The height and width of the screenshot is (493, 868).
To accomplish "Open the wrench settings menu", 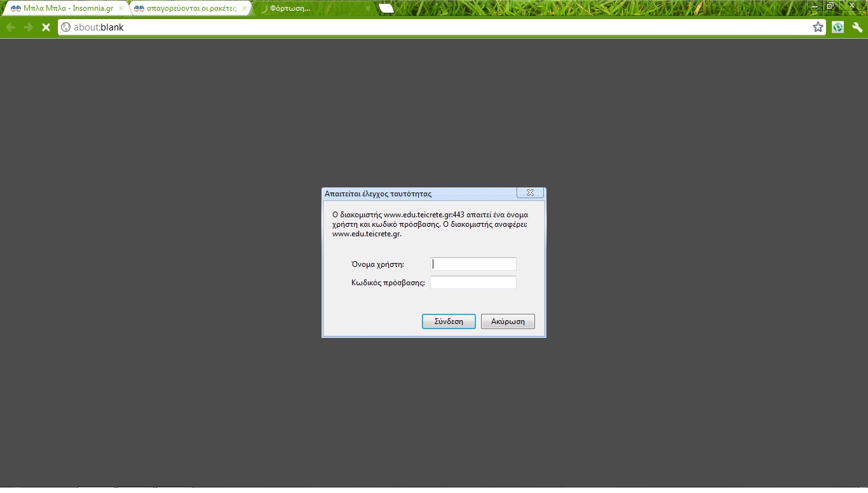I will 857,27.
